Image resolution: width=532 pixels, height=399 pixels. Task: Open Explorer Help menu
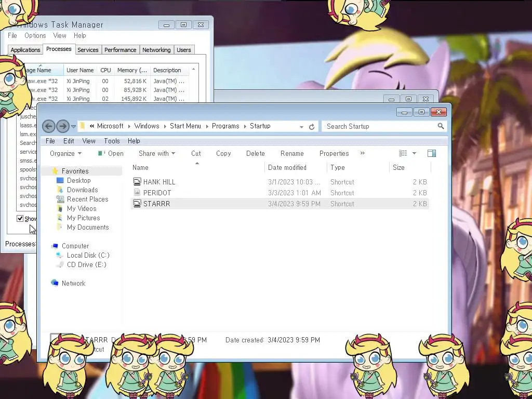[x=134, y=141]
